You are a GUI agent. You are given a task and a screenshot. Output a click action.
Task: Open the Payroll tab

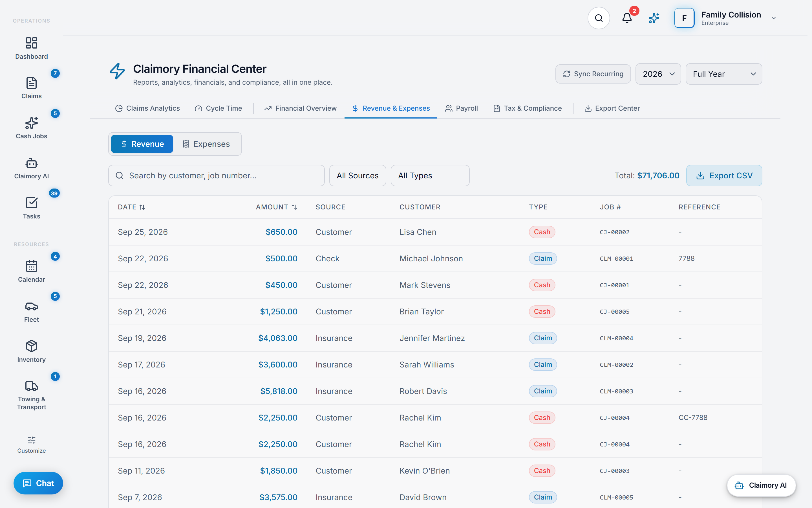tap(461, 109)
